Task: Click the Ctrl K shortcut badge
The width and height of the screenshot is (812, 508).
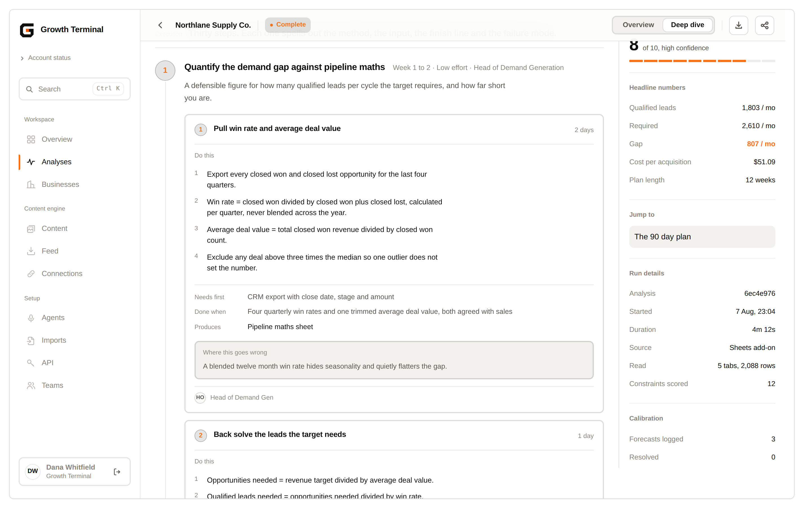Action: click(108, 89)
